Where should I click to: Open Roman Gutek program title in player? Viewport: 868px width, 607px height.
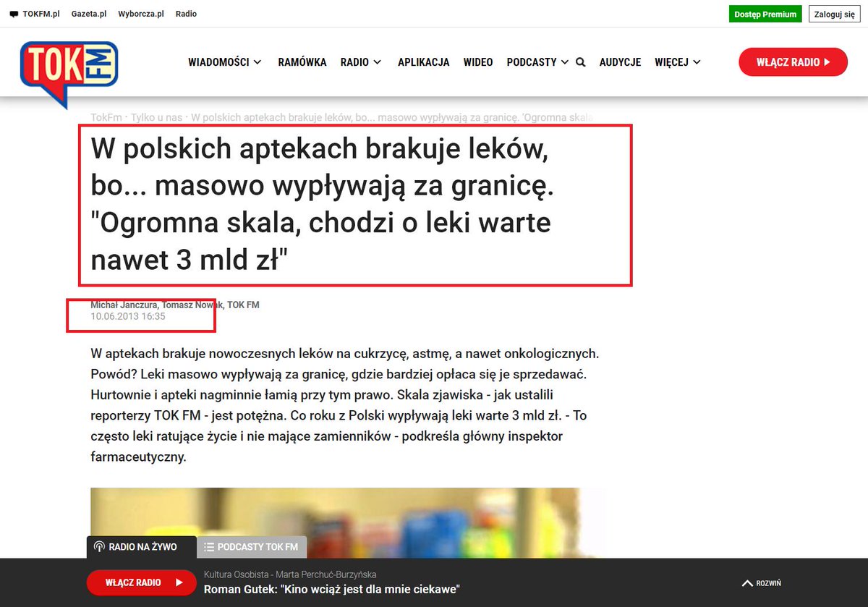(332, 589)
